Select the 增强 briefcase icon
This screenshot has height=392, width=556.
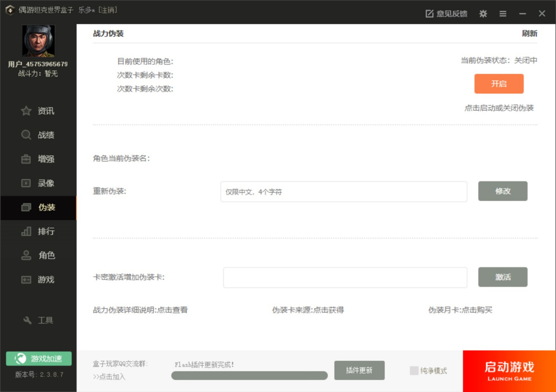(x=26, y=159)
